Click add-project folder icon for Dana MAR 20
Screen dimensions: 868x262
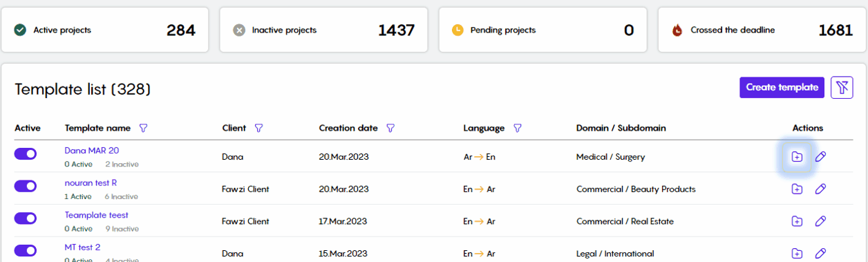coord(797,157)
